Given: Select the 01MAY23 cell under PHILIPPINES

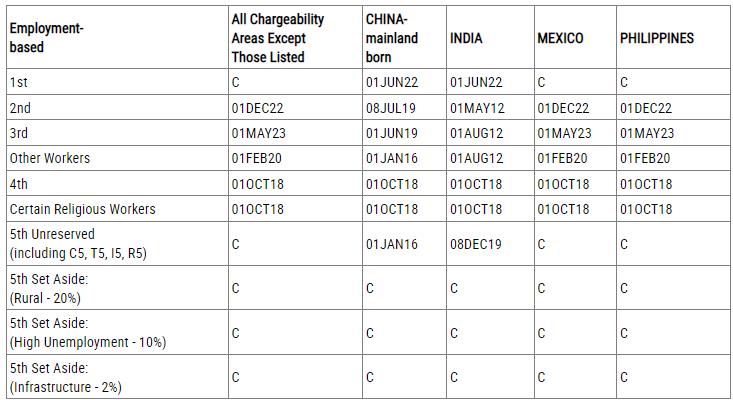Looking at the screenshot, I should 647,133.
